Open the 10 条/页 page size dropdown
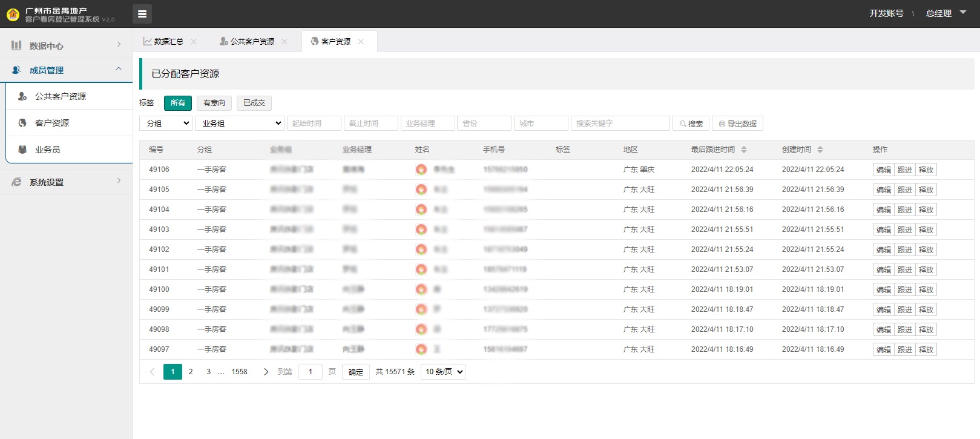The width and height of the screenshot is (980, 439). 444,372
